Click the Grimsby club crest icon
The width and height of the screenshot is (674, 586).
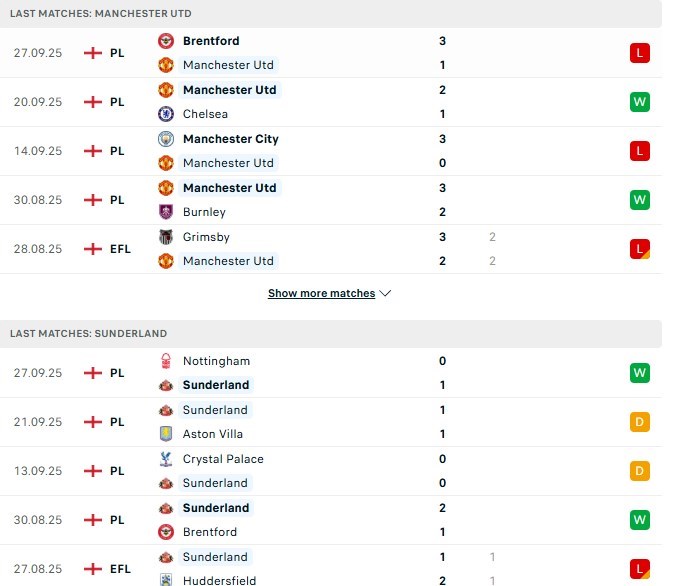point(166,237)
